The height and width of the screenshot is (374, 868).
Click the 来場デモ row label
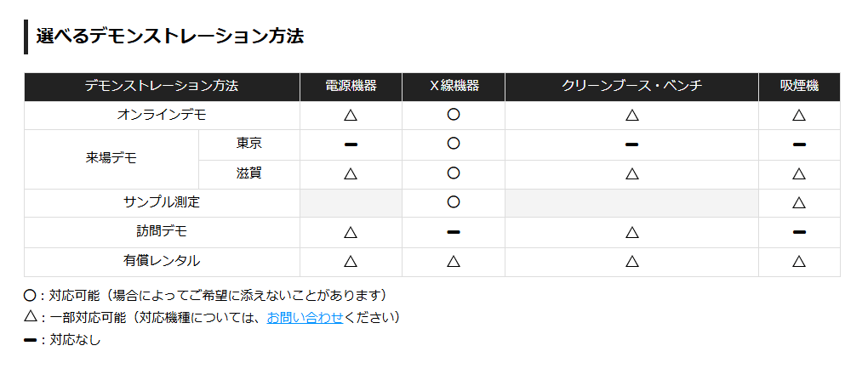click(x=111, y=159)
